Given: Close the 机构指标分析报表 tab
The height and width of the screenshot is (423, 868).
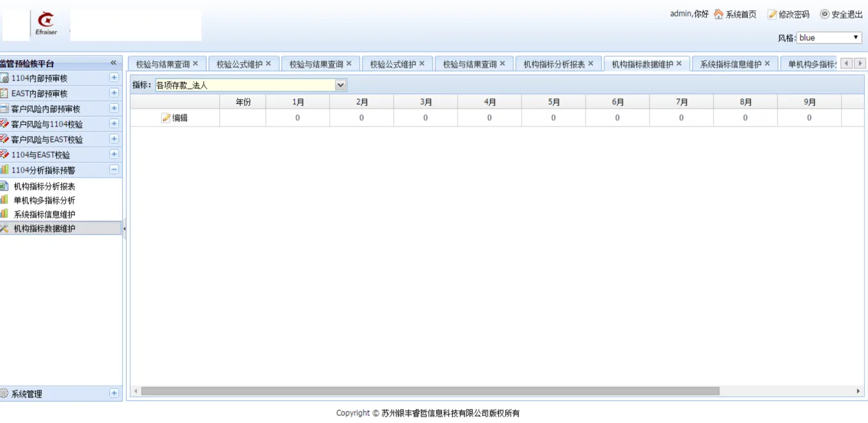Looking at the screenshot, I should [x=590, y=64].
